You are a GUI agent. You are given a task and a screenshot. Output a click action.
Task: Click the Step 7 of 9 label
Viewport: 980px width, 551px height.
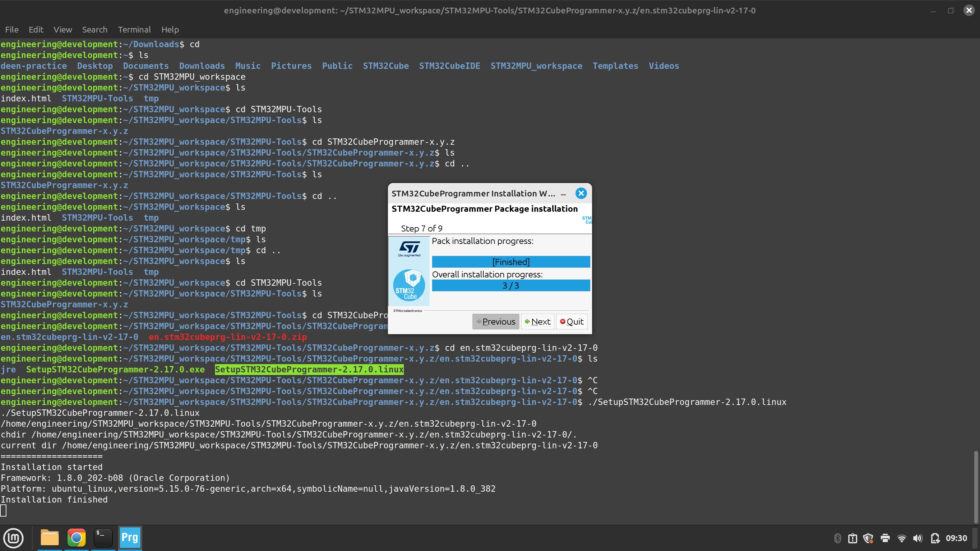tap(421, 229)
